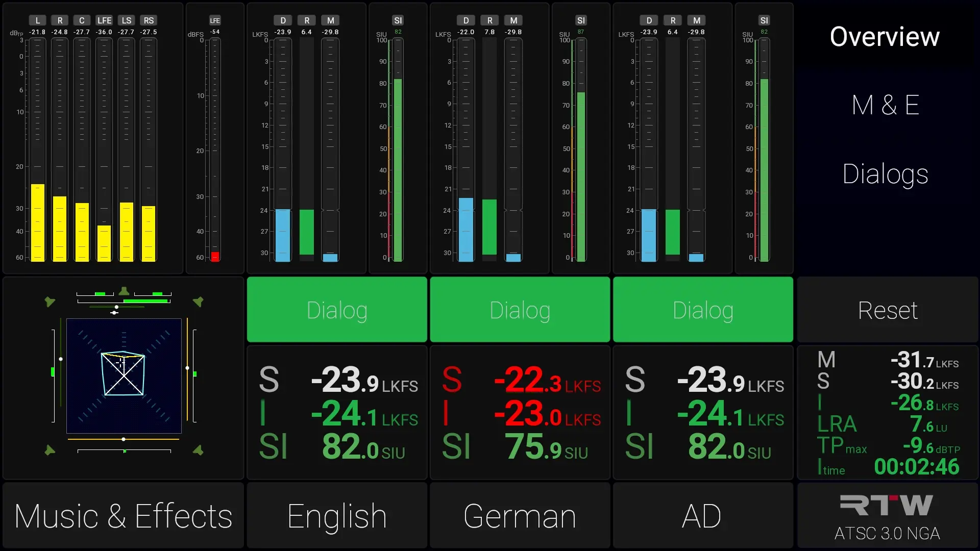This screenshot has height=551, width=980.
Task: Click the surround sound analyzer scope display
Action: 124,375
